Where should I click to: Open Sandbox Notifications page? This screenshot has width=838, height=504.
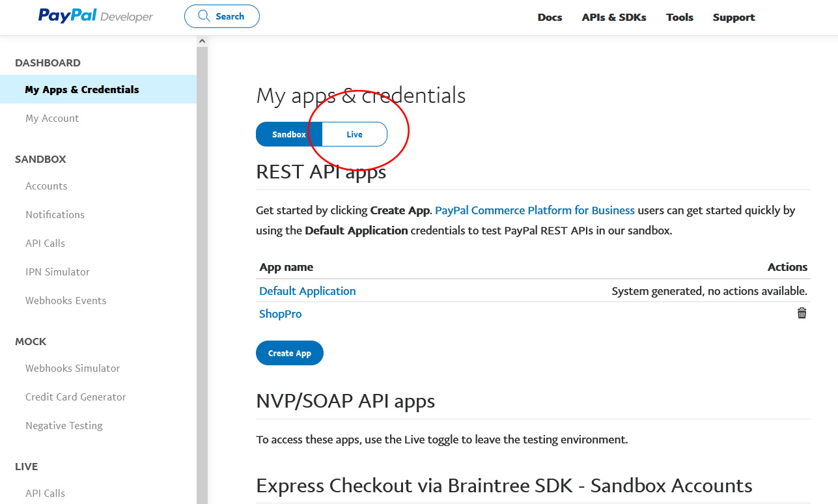[55, 215]
